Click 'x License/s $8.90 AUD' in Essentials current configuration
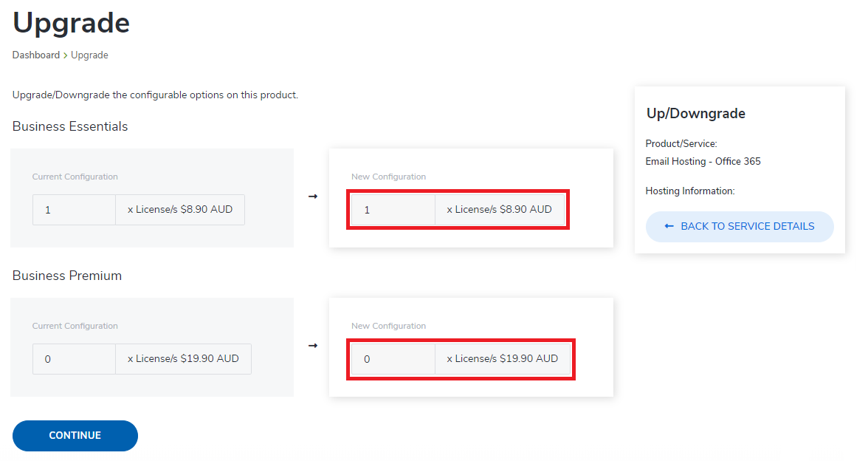The image size is (868, 461). [x=180, y=210]
